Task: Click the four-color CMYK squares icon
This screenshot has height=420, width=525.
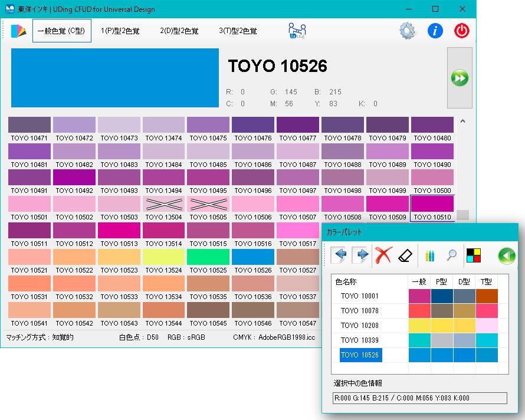Action: click(473, 255)
